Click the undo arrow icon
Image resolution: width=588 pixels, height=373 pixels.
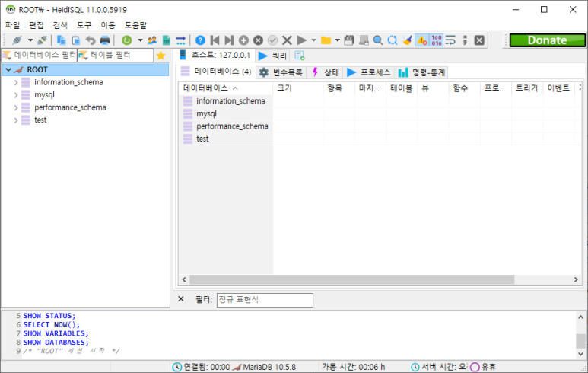tap(91, 40)
